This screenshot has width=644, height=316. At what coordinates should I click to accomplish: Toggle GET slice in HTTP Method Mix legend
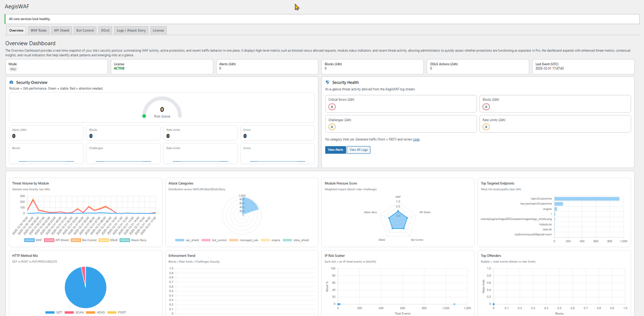click(x=54, y=312)
